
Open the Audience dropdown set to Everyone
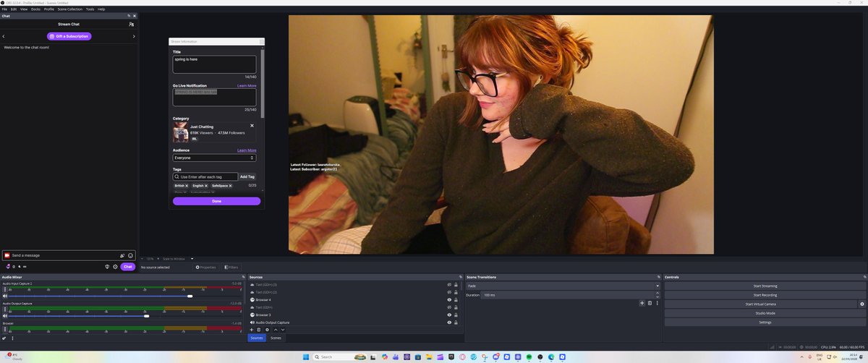pos(214,158)
